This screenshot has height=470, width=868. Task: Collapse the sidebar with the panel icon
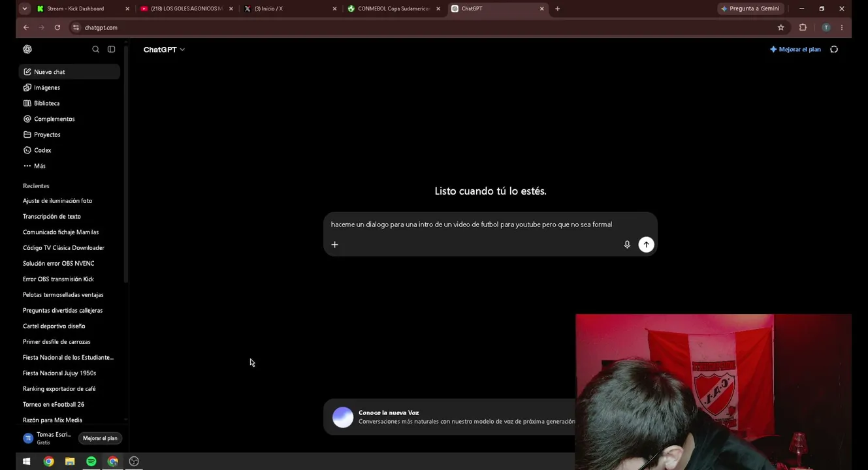tap(112, 49)
